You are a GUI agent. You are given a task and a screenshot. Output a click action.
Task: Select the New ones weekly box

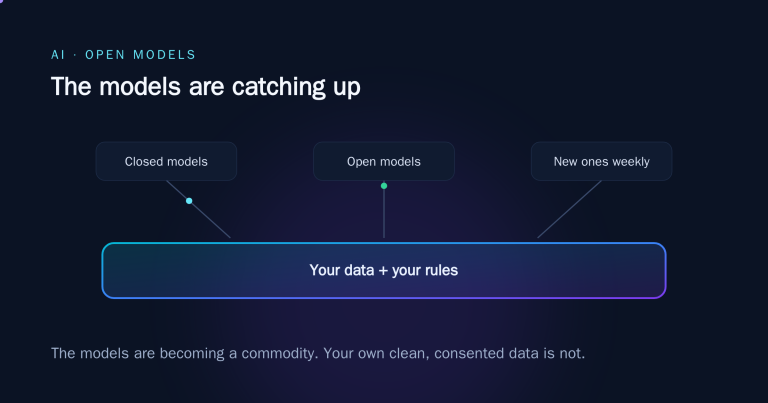[x=601, y=162]
